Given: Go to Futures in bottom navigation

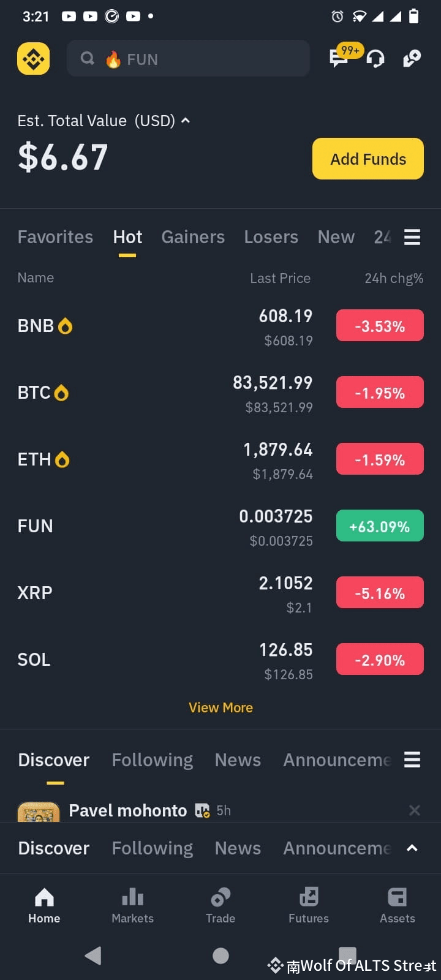Looking at the screenshot, I should (x=309, y=906).
